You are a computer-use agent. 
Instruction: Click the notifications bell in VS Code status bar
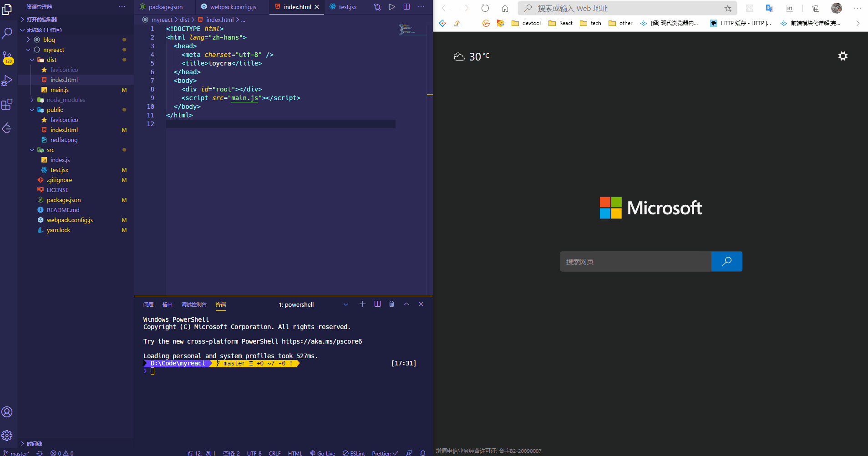point(423,453)
